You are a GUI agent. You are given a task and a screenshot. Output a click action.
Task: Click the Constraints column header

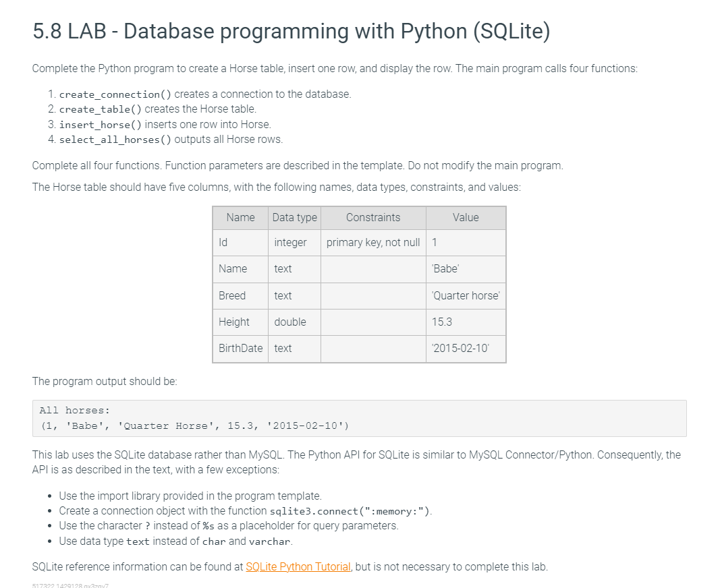pos(372,217)
